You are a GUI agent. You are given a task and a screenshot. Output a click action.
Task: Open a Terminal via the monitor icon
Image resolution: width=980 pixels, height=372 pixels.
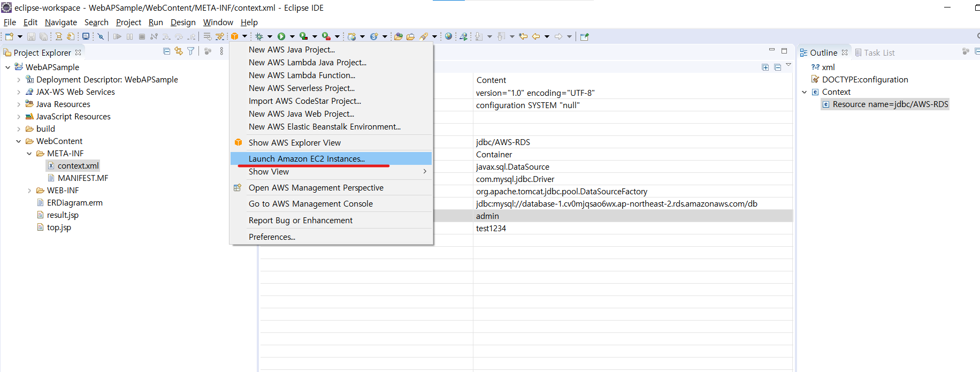[x=86, y=36]
